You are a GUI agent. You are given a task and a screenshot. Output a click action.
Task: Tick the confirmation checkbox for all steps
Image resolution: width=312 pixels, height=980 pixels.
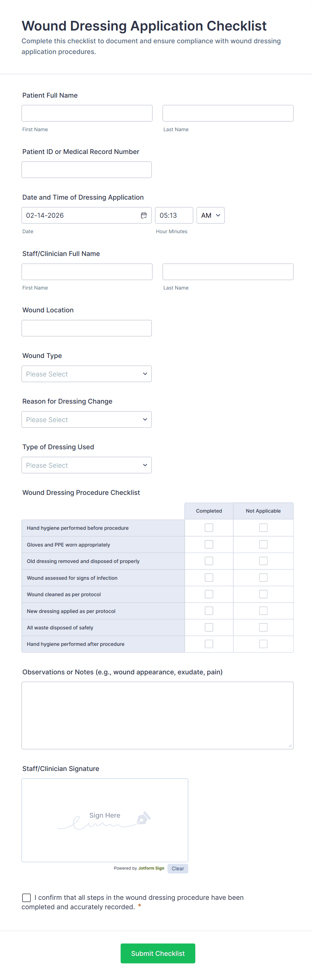(27, 897)
